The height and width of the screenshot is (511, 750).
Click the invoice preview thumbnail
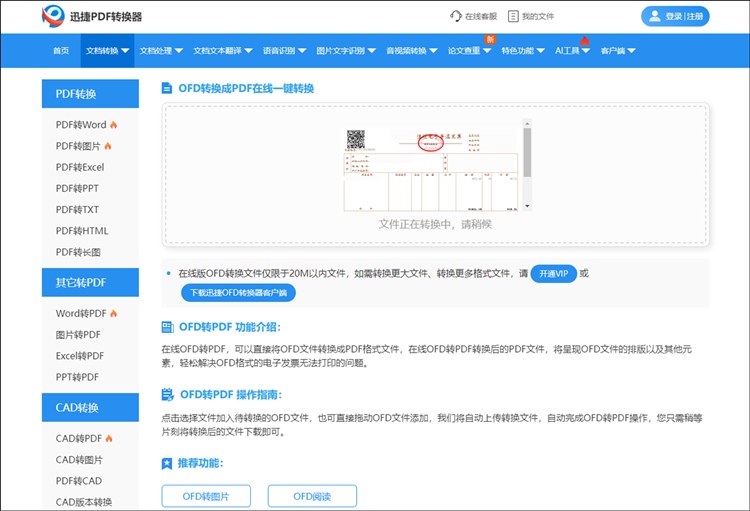tap(431, 169)
